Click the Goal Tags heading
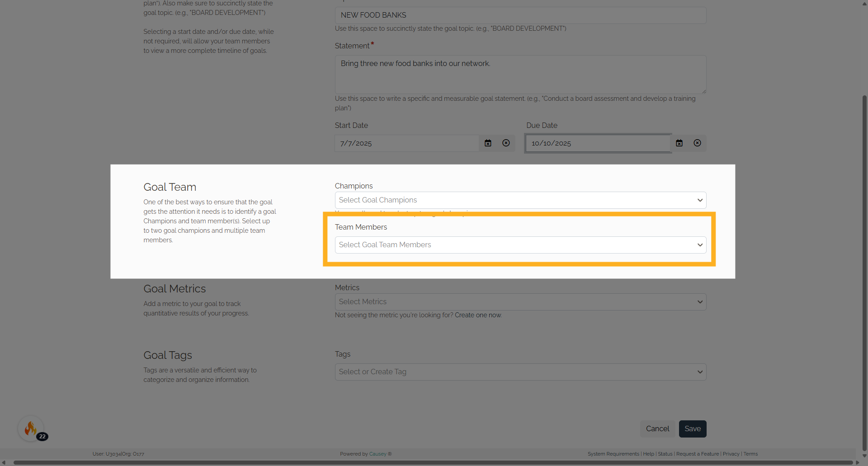 (x=168, y=355)
